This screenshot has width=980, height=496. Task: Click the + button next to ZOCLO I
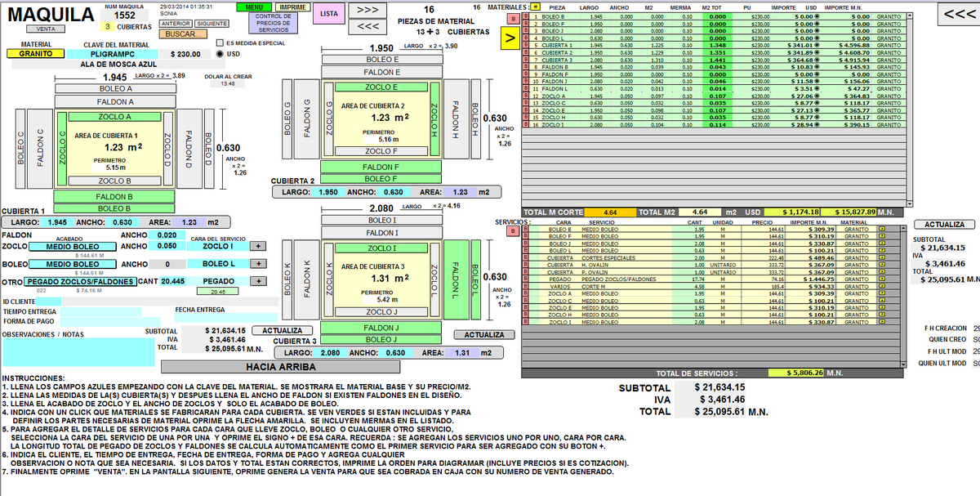[x=258, y=246]
